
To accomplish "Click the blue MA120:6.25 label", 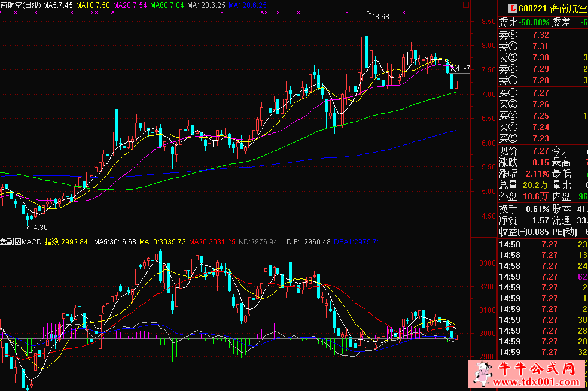I will [x=248, y=5].
